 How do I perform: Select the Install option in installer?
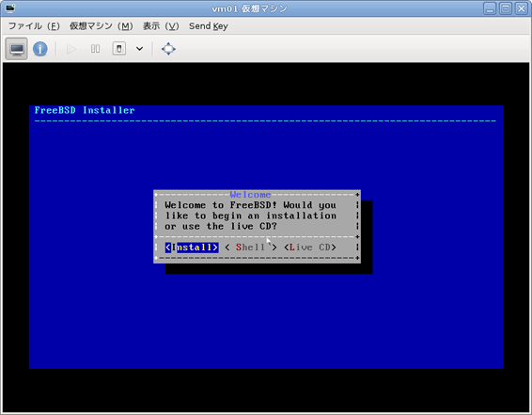[x=192, y=247]
